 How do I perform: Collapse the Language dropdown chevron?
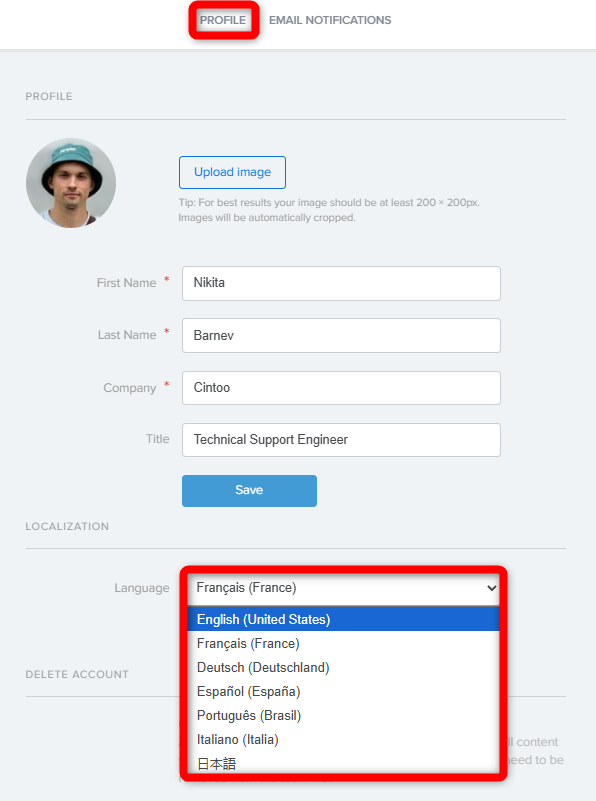click(x=491, y=588)
